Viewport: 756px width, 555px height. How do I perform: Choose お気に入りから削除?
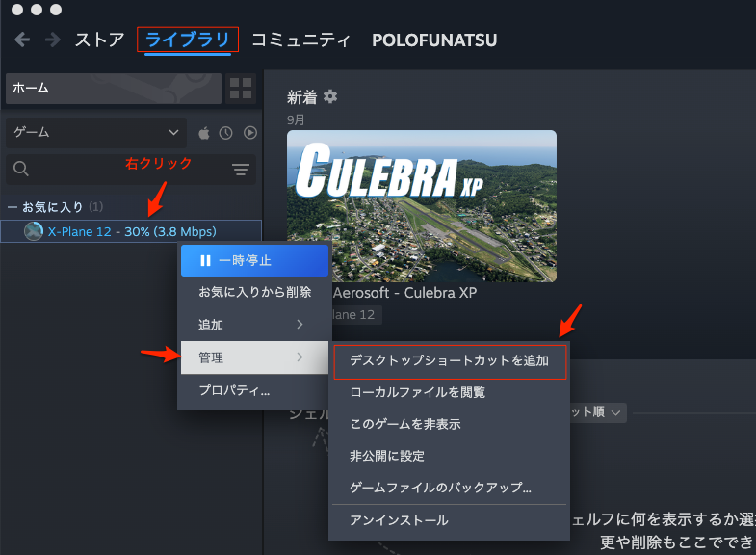(254, 292)
